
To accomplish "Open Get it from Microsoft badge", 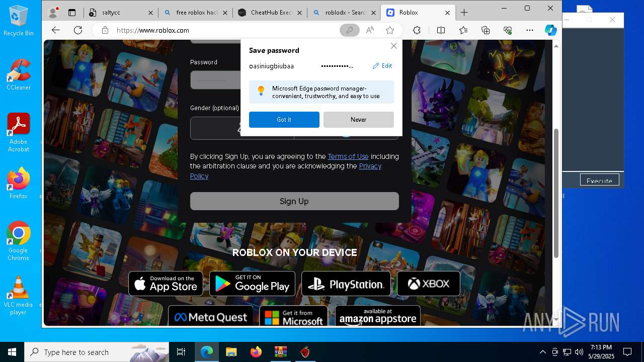I will coord(294,316).
